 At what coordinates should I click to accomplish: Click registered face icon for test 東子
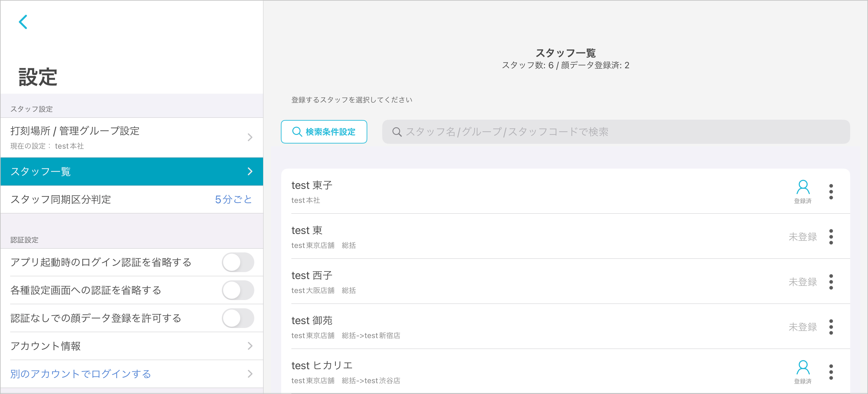803,191
